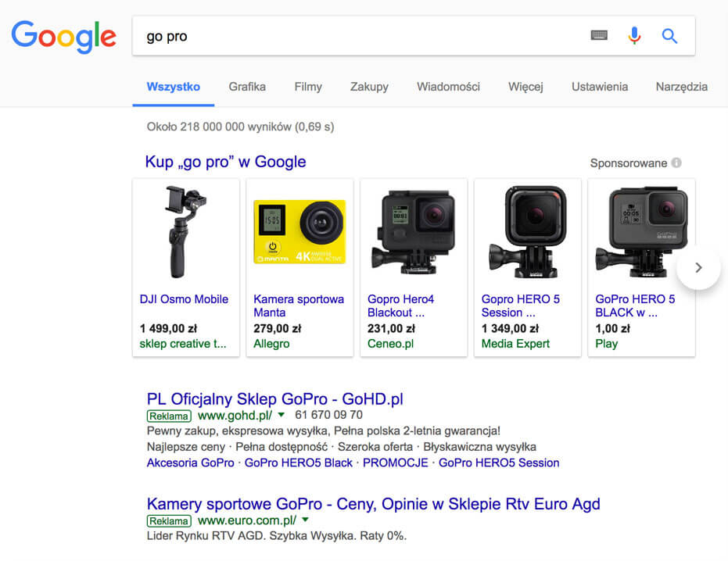Click the 1,00 zł price

[613, 328]
